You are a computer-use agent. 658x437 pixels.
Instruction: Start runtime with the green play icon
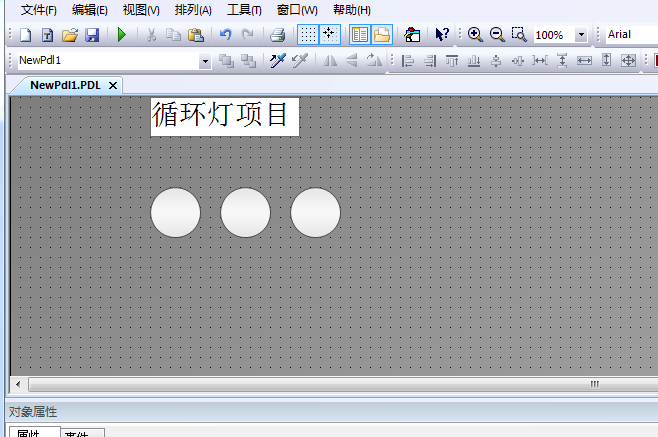pos(122,35)
